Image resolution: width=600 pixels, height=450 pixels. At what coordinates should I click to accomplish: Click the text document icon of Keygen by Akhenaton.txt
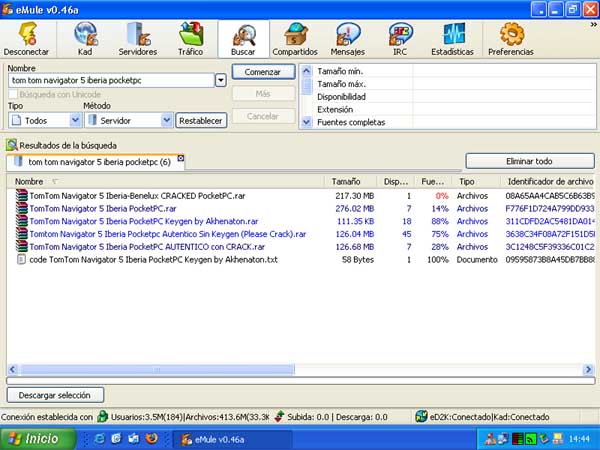coord(22,259)
